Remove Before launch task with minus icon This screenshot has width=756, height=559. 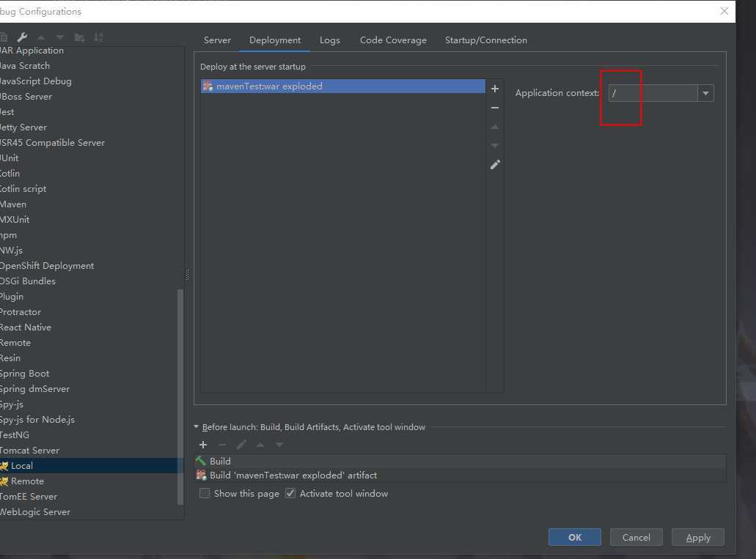[x=221, y=445]
